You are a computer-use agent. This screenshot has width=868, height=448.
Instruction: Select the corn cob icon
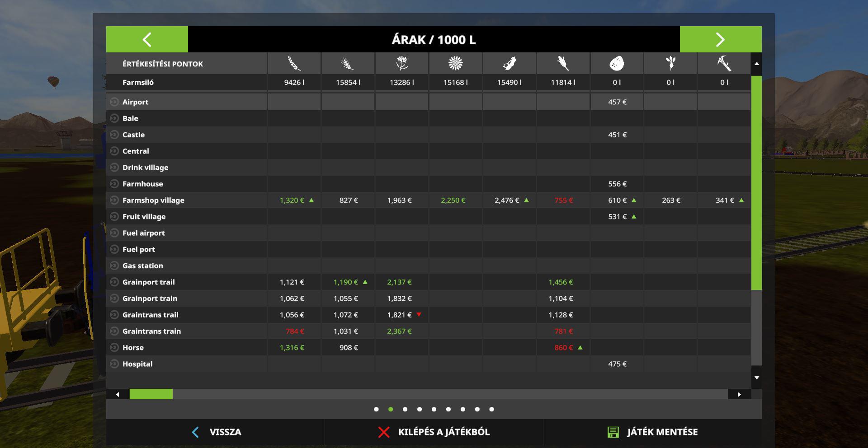pos(563,64)
